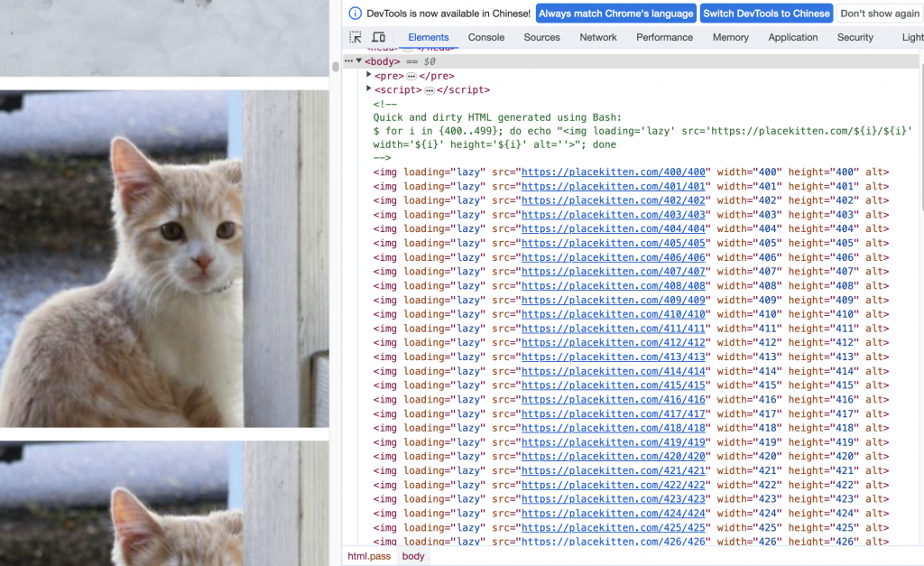Click the bash for-loop comment line
Image resolution: width=924 pixels, height=566 pixels.
642,137
